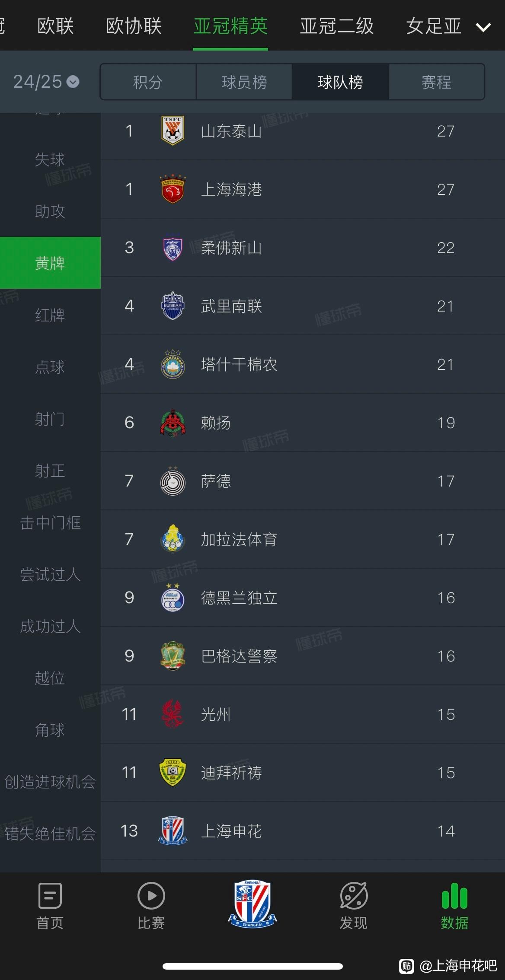Image resolution: width=505 pixels, height=980 pixels.
Task: Open the 上海申花 team row
Action: (x=303, y=831)
